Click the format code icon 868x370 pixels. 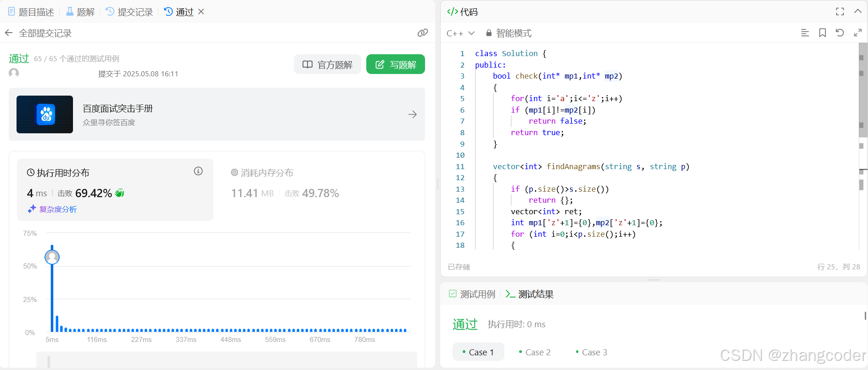(805, 33)
